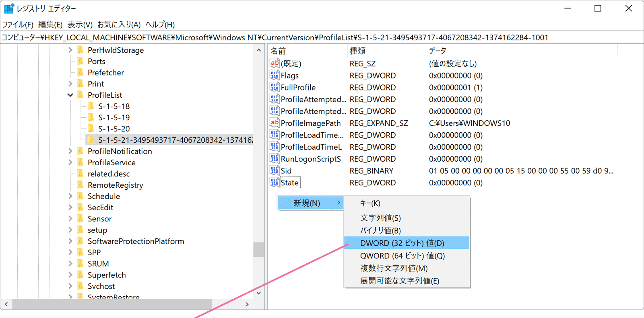Click the S-1-5-19 folder icon
The width and height of the screenshot is (644, 318).
point(91,117)
